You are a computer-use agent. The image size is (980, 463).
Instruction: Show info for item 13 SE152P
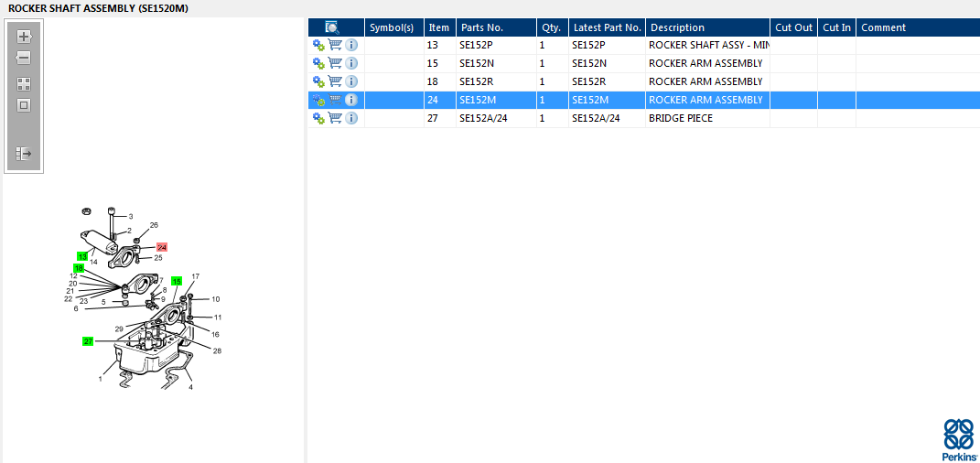351,45
